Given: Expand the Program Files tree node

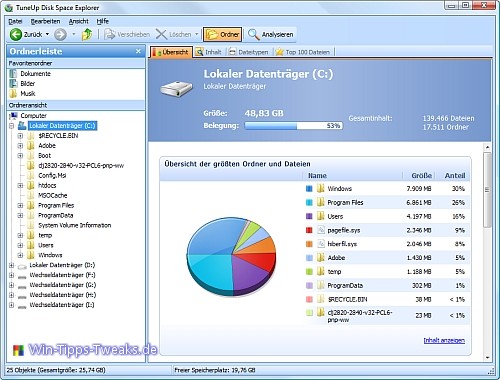Looking at the screenshot, I should click(20, 206).
